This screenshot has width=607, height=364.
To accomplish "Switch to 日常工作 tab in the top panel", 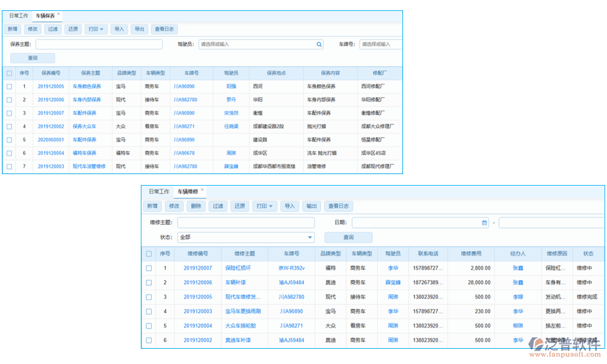I will coord(19,15).
